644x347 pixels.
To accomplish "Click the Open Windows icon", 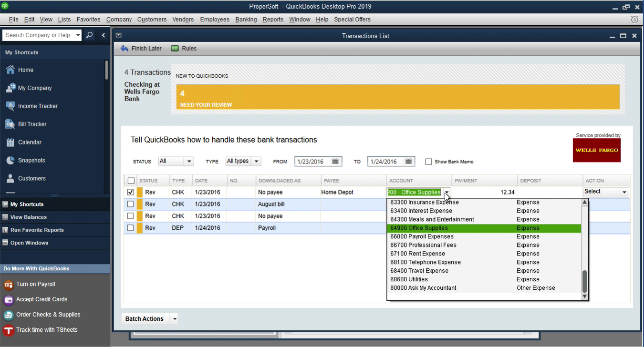I will [5, 243].
